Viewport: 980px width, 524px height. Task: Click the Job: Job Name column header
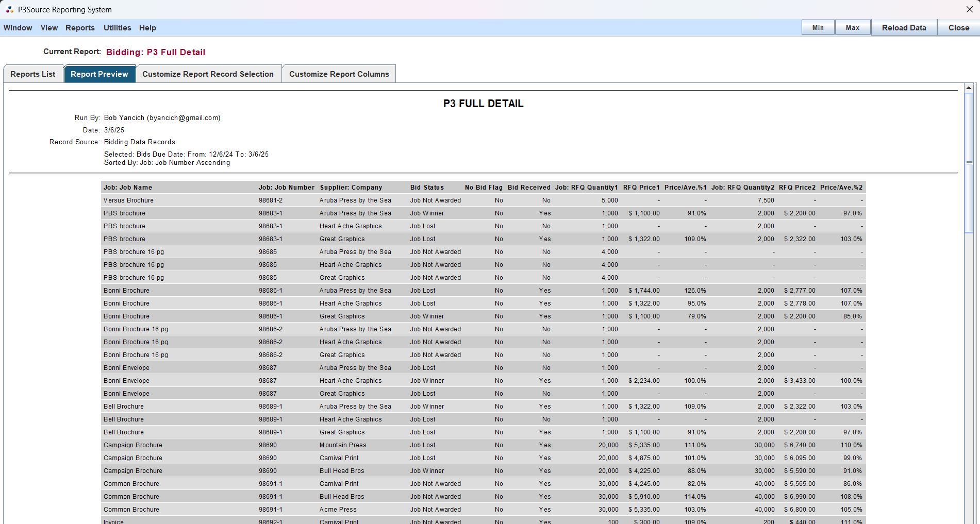pyautogui.click(x=128, y=188)
